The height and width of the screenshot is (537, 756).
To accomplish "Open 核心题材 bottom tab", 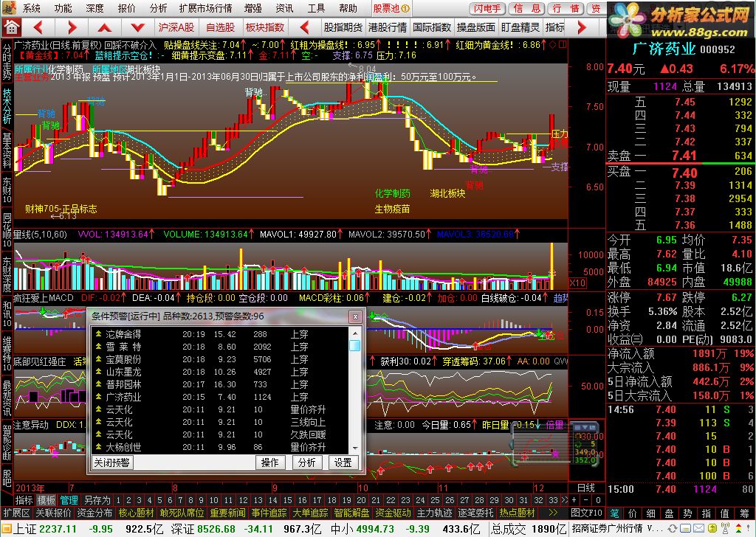I will (137, 513).
